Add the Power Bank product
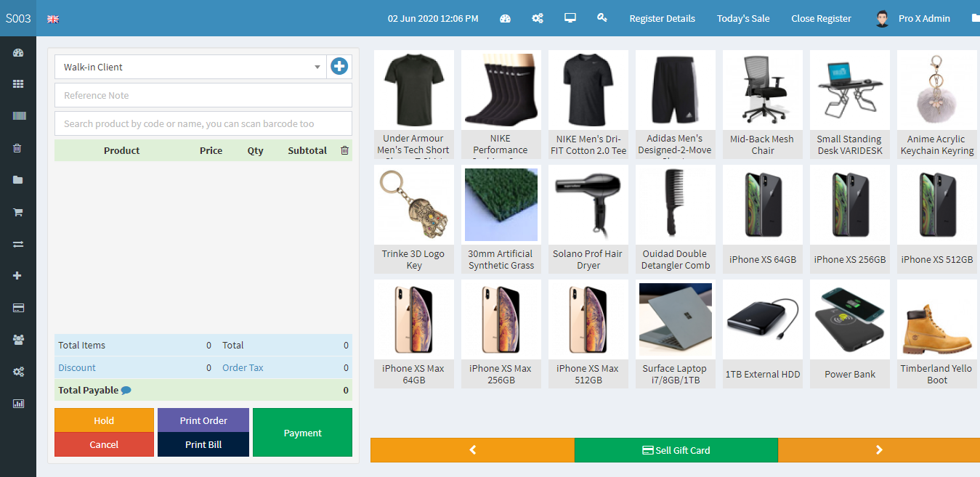 [x=850, y=334]
